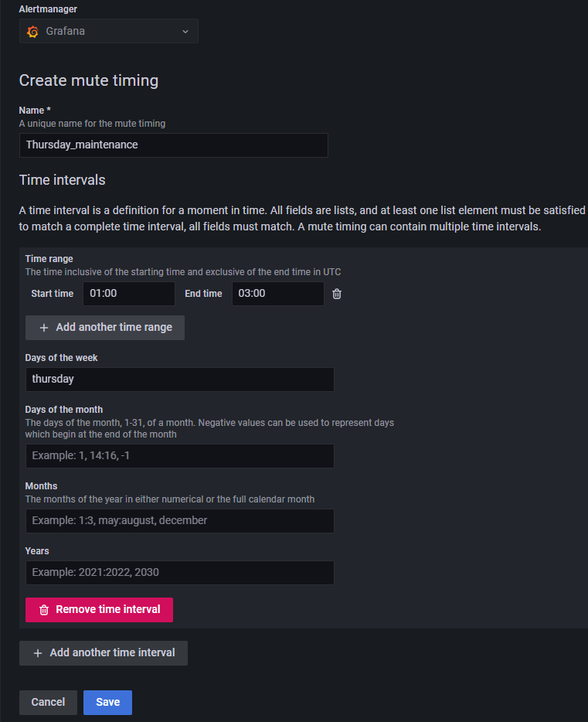Focus the Months input field
Viewport: 588px width, 722px height.
[x=180, y=521]
